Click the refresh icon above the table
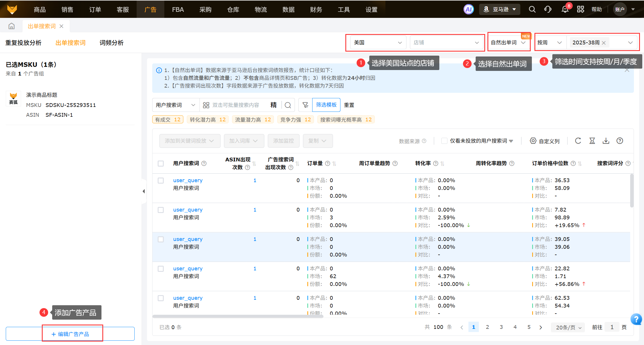Image resolution: width=644 pixels, height=345 pixels. (x=578, y=141)
